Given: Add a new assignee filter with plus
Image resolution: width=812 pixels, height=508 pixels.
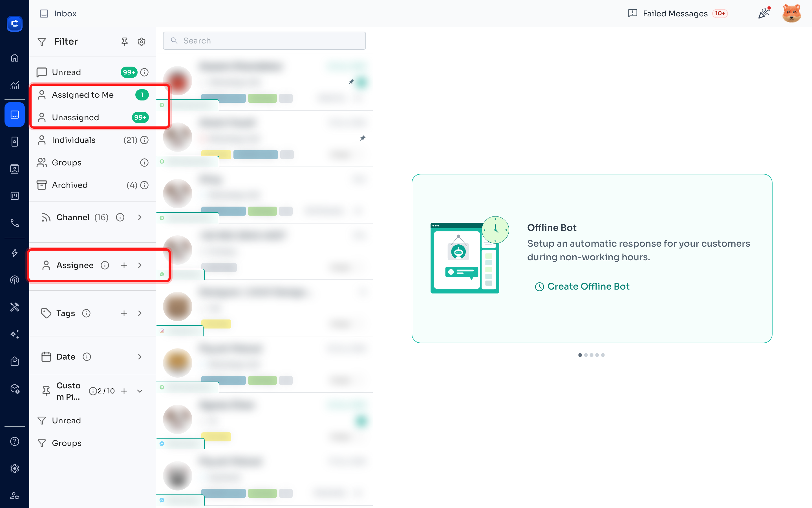Looking at the screenshot, I should (x=124, y=265).
